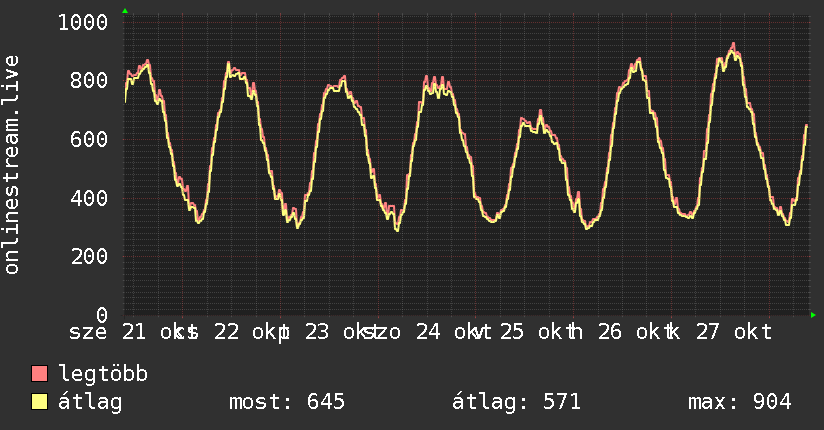824x430 pixels.
Task: Click the y-axis label 1000
Action: click(x=83, y=23)
